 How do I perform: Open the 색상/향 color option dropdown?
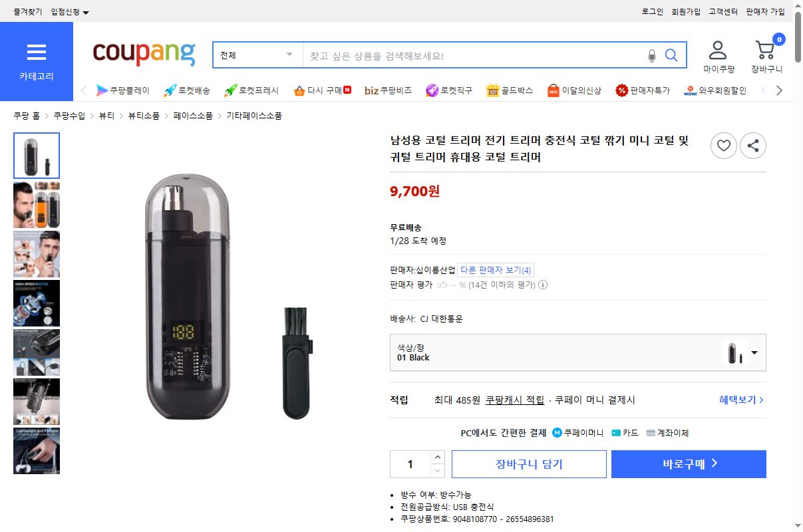pyautogui.click(x=754, y=353)
